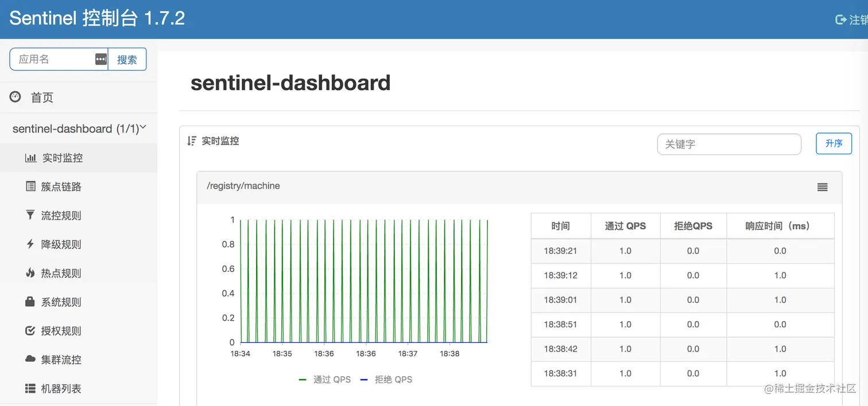
Task: Toggle 通过 QPS legend series
Action: pos(325,379)
